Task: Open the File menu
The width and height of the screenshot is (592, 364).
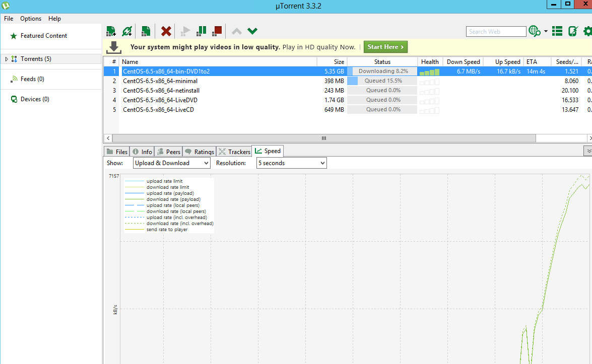Action: tap(9, 19)
